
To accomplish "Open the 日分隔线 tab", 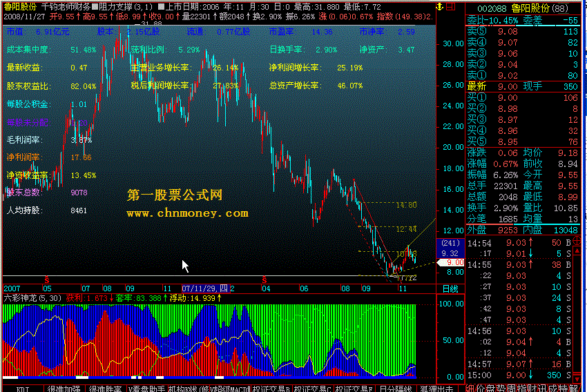I will coord(395,389).
